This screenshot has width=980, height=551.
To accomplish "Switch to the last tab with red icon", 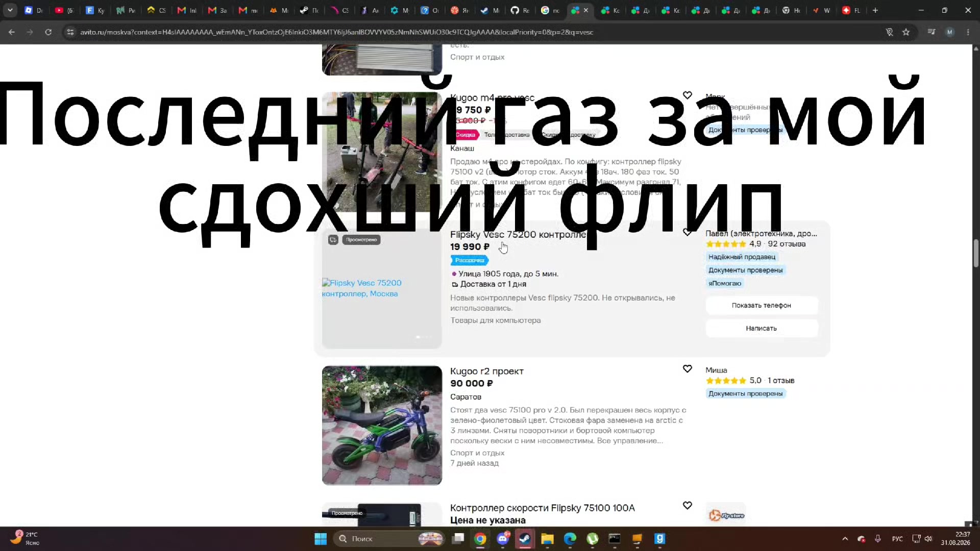I will [x=851, y=10].
